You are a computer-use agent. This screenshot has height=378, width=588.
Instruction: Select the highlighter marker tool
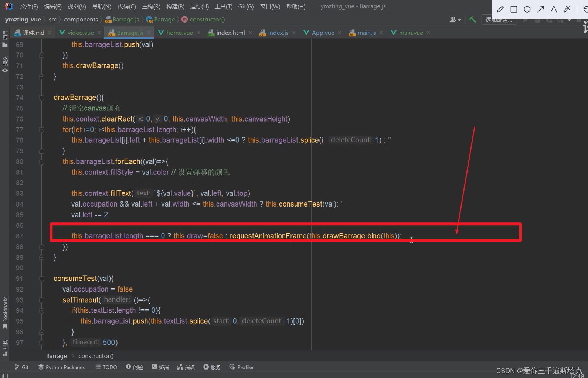(567, 9)
